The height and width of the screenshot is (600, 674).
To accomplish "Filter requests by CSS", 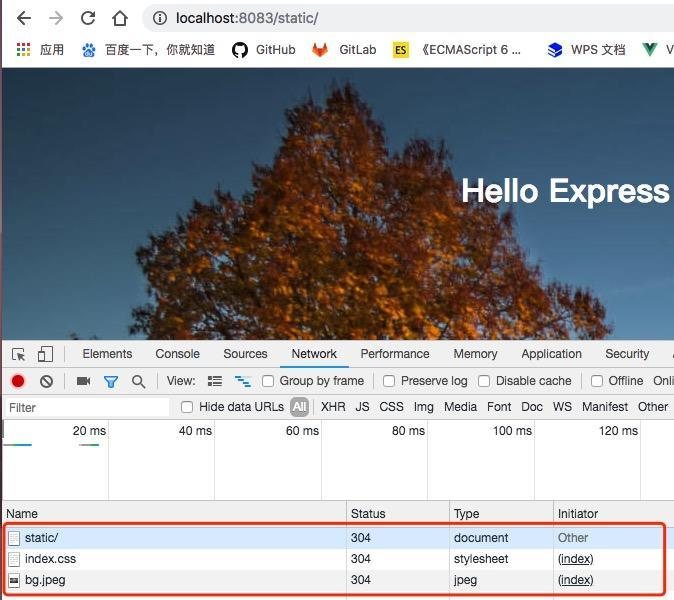I will tap(391, 407).
